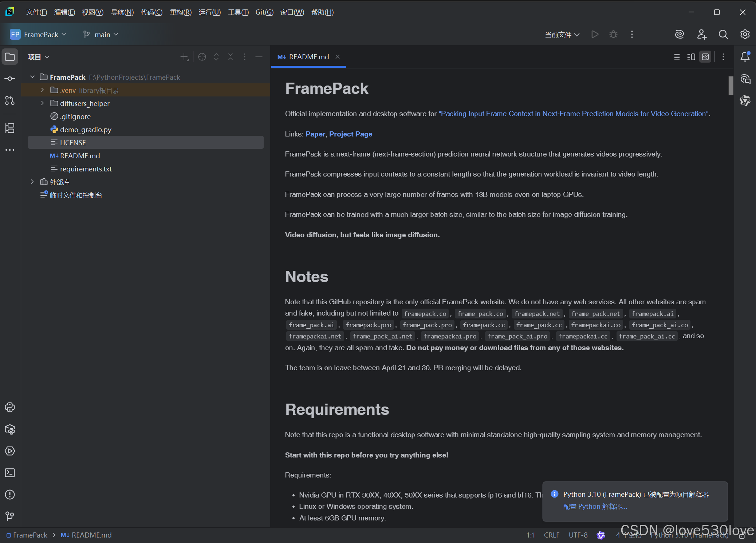756x543 pixels.
Task: Open the Pull Requests tool window
Action: click(x=10, y=100)
